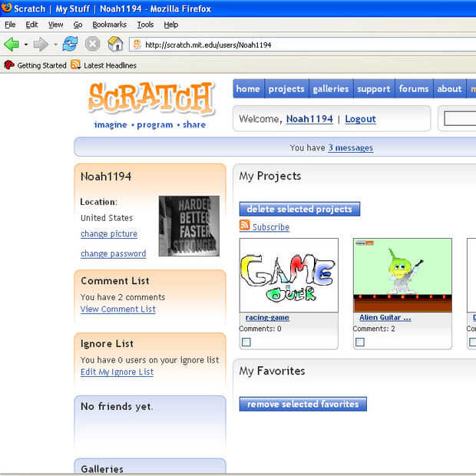Click the Alien Guitar project title link
The image size is (476, 476).
click(385, 318)
